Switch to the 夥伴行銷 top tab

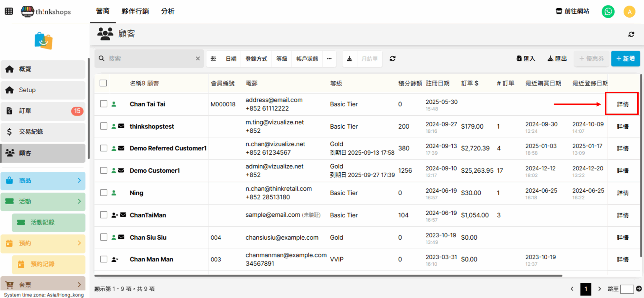coord(135,11)
